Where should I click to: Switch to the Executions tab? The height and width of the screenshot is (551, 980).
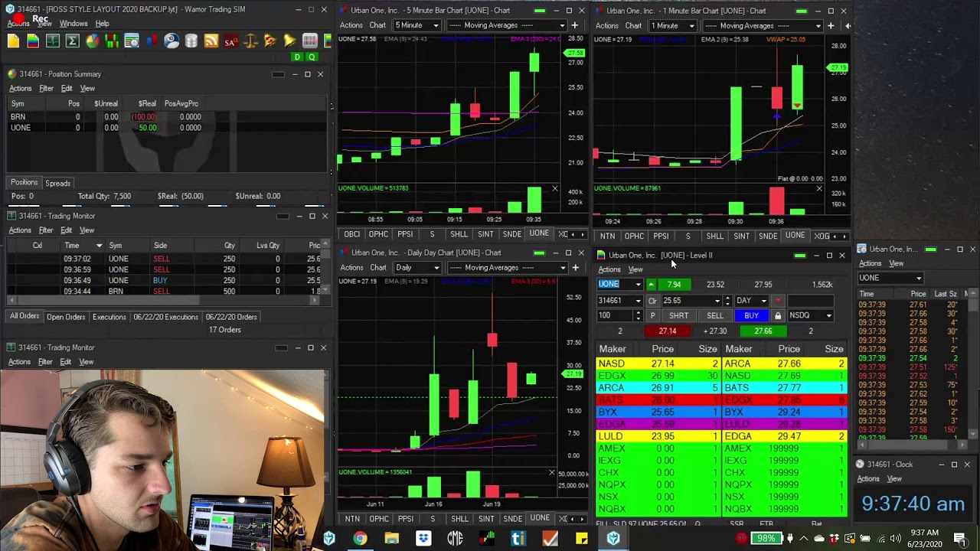(x=109, y=317)
